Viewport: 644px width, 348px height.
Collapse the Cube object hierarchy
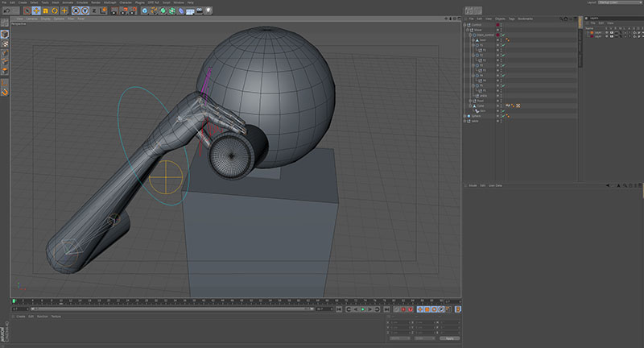coord(471,106)
